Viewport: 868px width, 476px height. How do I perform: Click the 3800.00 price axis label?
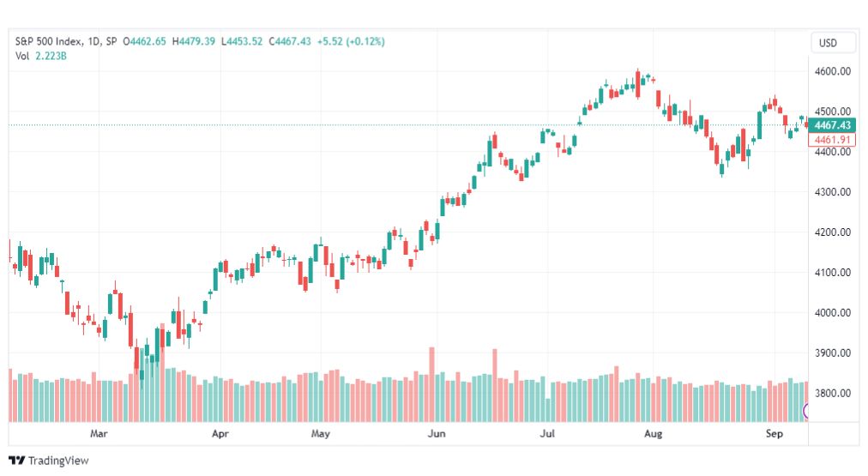[833, 394]
